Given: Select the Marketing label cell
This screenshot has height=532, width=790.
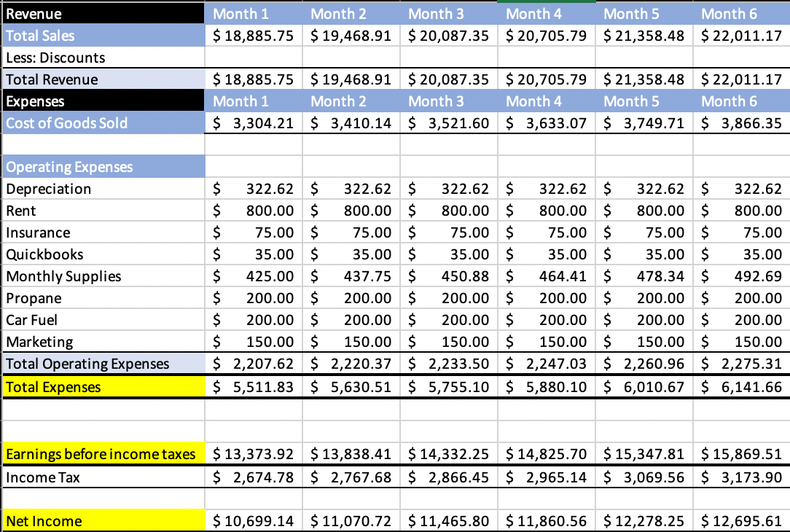Looking at the screenshot, I should tap(103, 342).
